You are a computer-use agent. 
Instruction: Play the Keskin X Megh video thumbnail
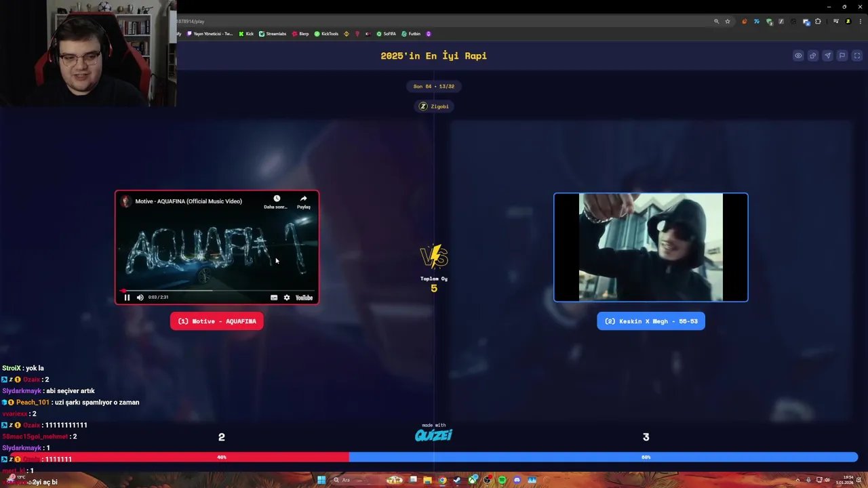(x=651, y=247)
